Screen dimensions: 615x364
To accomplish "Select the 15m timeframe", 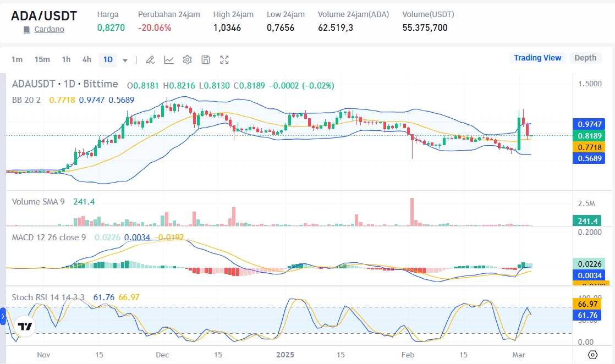I will [42, 59].
